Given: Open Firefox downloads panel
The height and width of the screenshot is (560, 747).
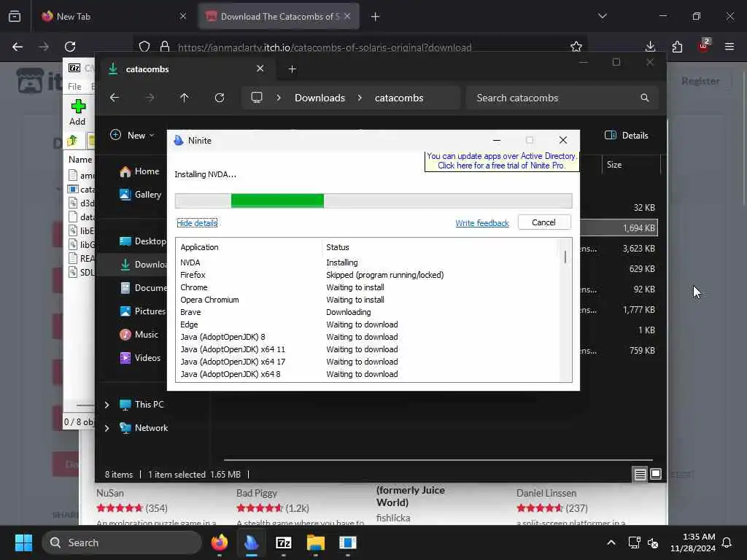Looking at the screenshot, I should (x=650, y=46).
